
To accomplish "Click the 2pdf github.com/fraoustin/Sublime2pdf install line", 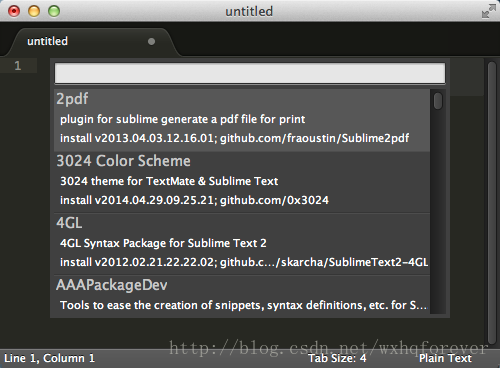I will (x=234, y=138).
